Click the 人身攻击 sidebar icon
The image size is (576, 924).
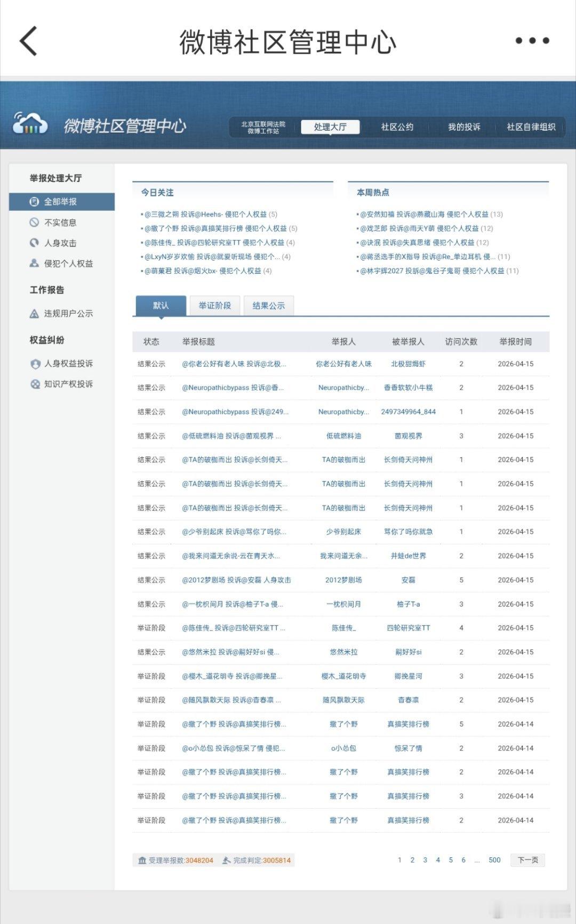pyautogui.click(x=34, y=243)
